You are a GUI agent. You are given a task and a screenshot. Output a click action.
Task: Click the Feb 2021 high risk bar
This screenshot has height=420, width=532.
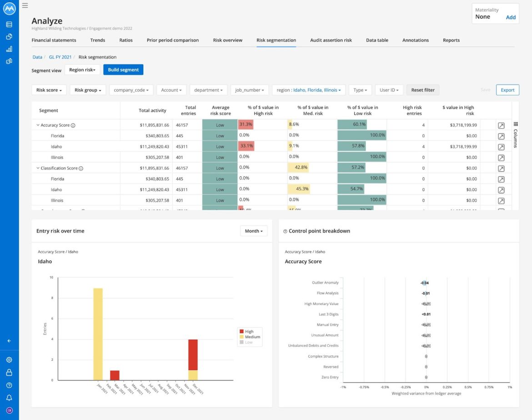point(115,375)
